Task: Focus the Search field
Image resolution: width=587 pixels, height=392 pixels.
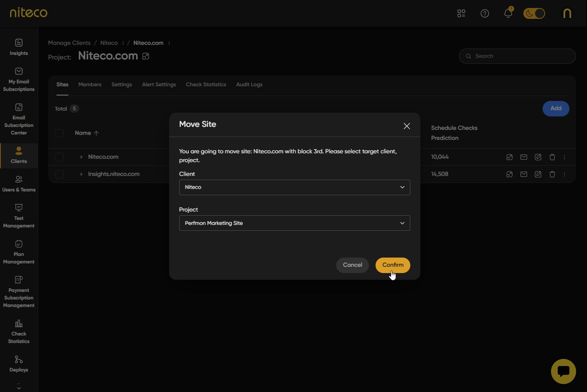Action: point(517,56)
